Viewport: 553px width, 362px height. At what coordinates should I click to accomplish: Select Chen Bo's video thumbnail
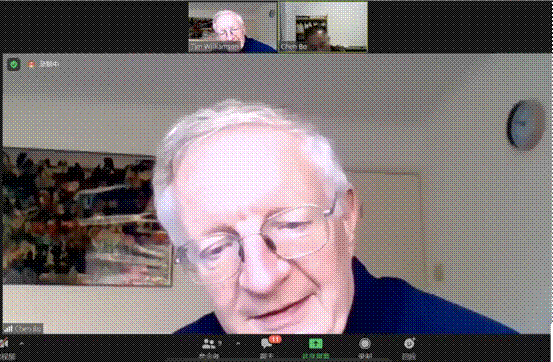[323, 27]
